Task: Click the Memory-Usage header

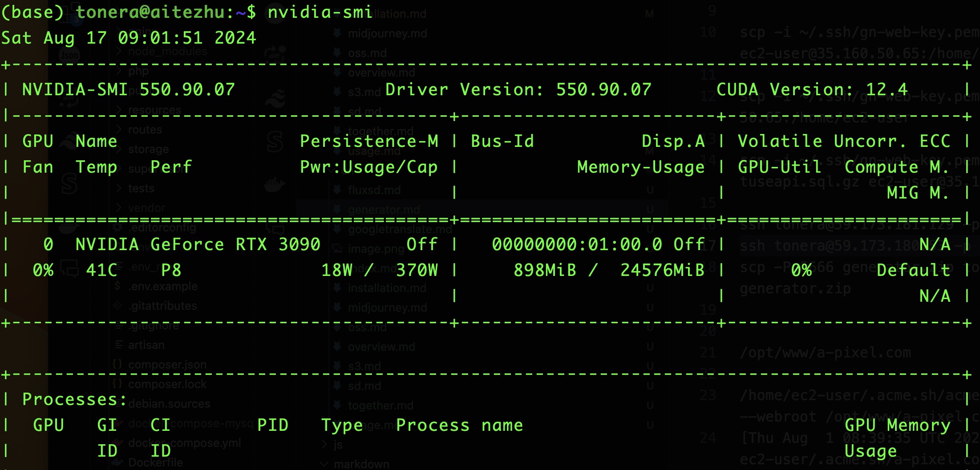Action: 641,167
